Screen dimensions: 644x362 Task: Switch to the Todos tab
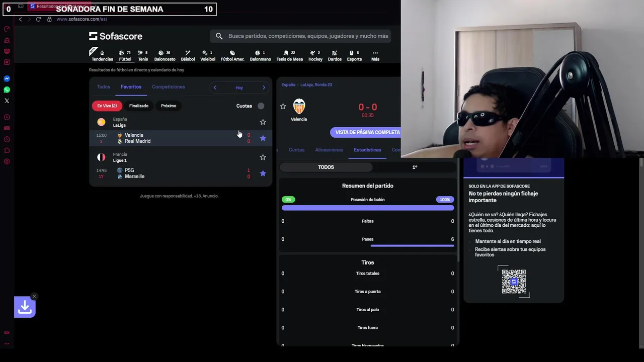[103, 87]
